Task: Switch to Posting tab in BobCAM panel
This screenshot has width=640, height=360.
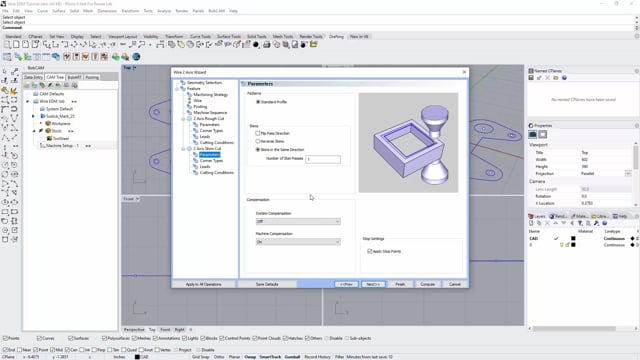Action: click(x=92, y=77)
